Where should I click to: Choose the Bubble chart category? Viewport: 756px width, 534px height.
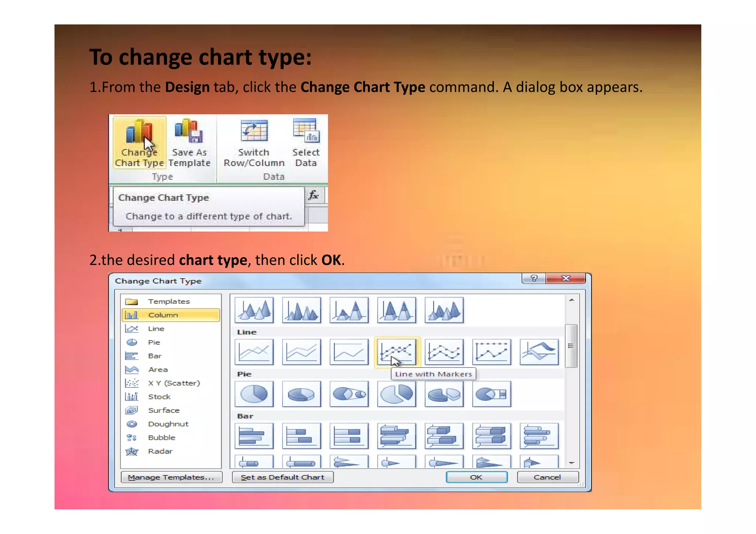(171, 438)
